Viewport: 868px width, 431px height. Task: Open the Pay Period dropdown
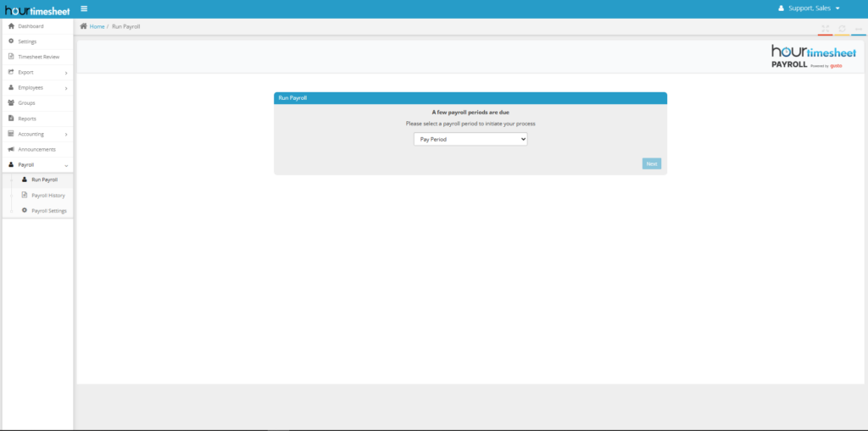click(470, 140)
